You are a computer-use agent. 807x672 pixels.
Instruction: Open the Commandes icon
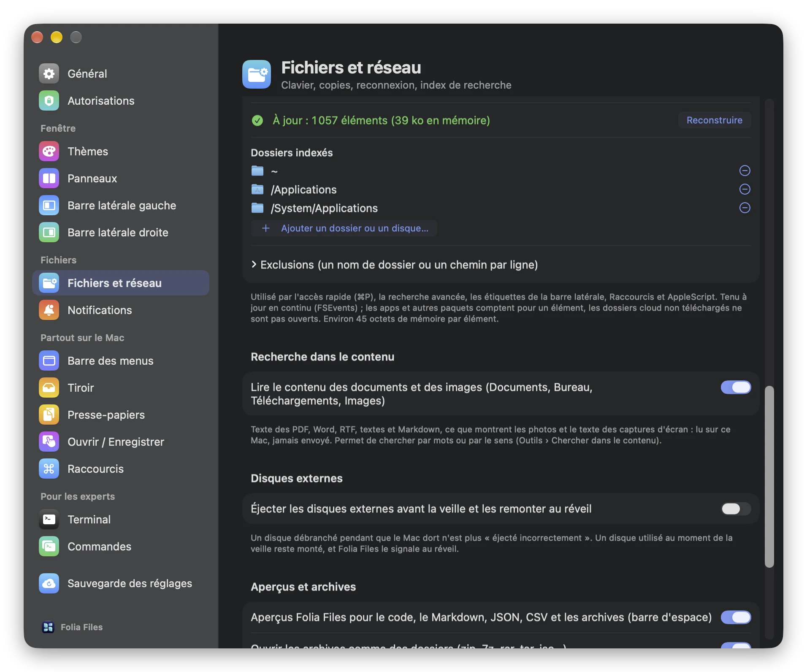pyautogui.click(x=49, y=547)
